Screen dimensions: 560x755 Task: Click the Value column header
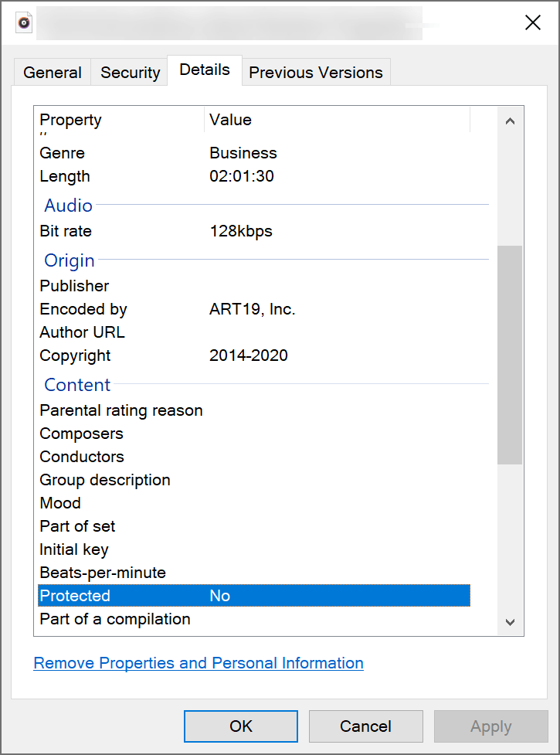tap(337, 120)
